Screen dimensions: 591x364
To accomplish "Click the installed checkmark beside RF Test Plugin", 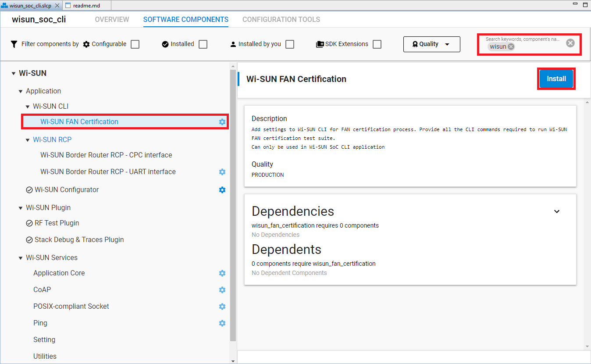I will [29, 223].
